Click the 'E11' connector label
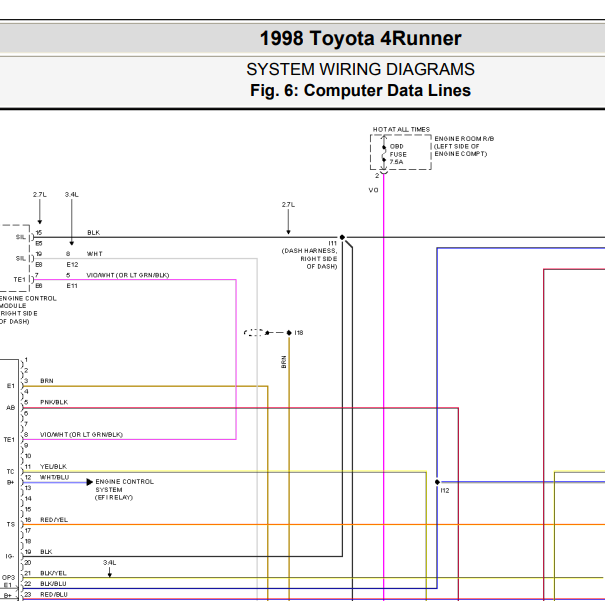 tap(72, 286)
